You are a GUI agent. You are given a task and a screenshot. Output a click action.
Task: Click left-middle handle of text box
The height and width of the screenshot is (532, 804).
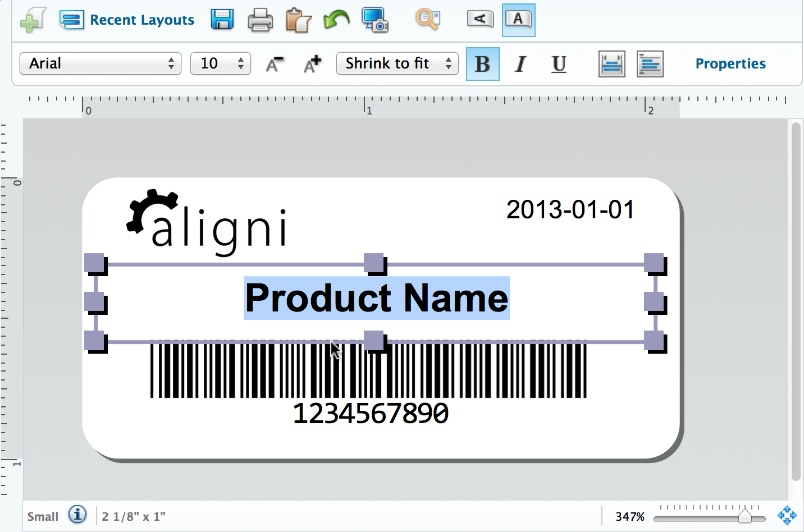[95, 302]
